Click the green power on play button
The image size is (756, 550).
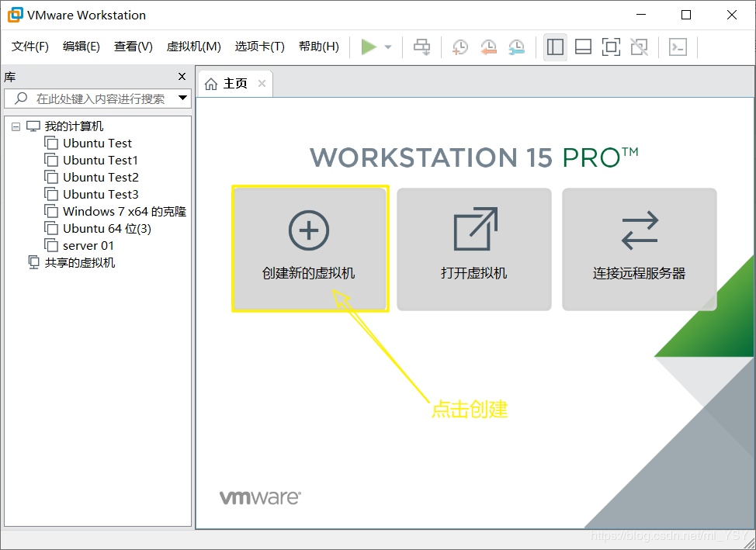pos(369,47)
